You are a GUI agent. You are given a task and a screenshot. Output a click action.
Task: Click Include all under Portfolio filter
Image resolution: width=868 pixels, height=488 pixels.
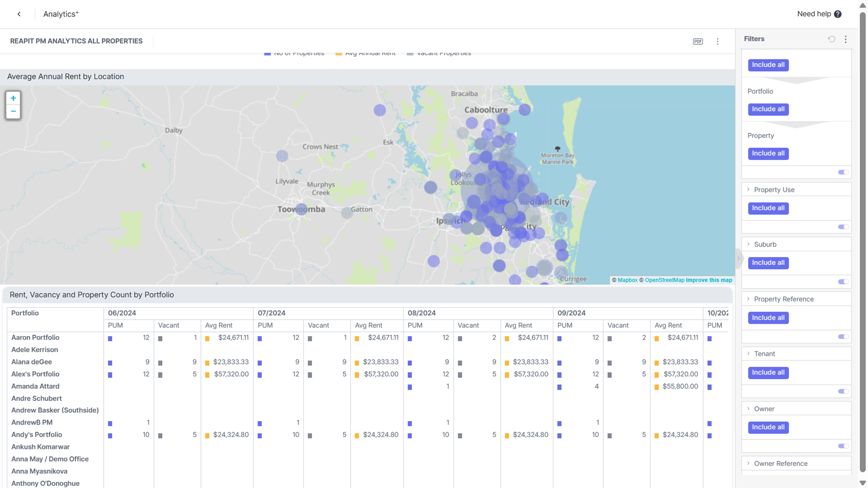pyautogui.click(x=768, y=109)
